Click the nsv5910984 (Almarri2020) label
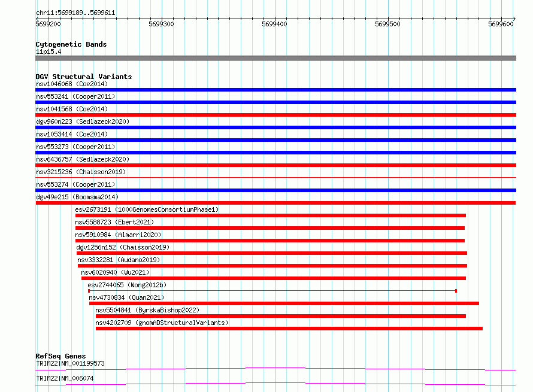This screenshot has height=392, width=533. (118, 235)
